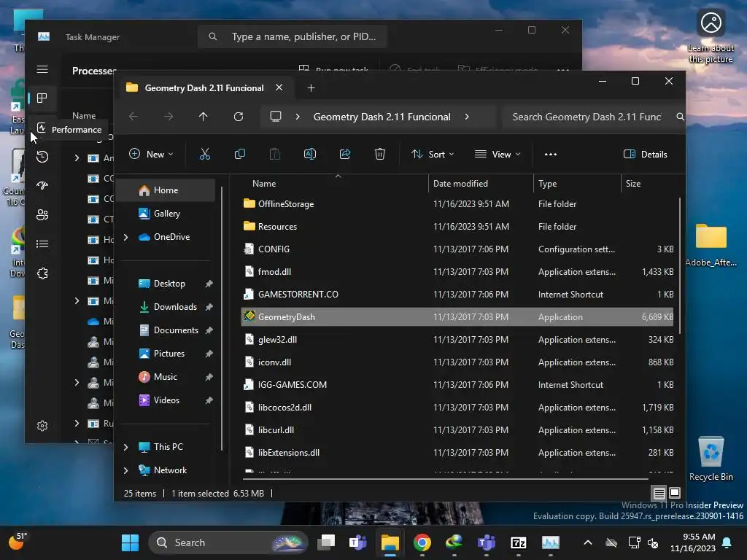This screenshot has height=560, width=747.
Task: Click Search Geometry Dash 2.11 Func field
Action: pyautogui.click(x=589, y=117)
